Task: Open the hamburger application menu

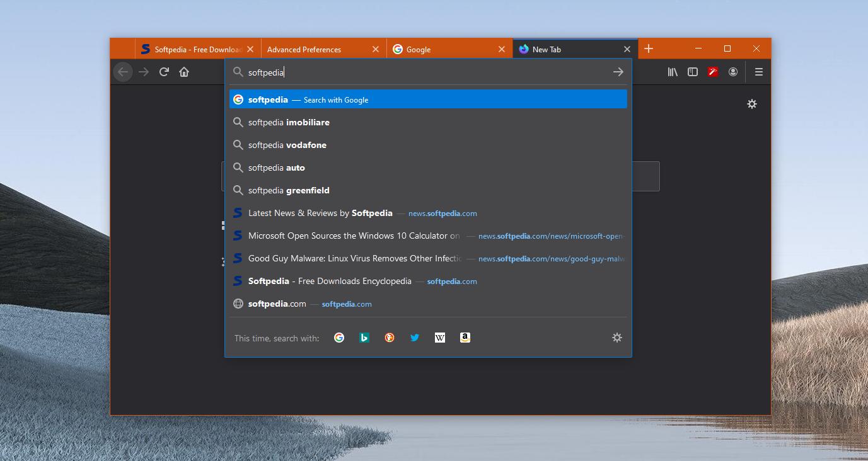Action: click(759, 72)
